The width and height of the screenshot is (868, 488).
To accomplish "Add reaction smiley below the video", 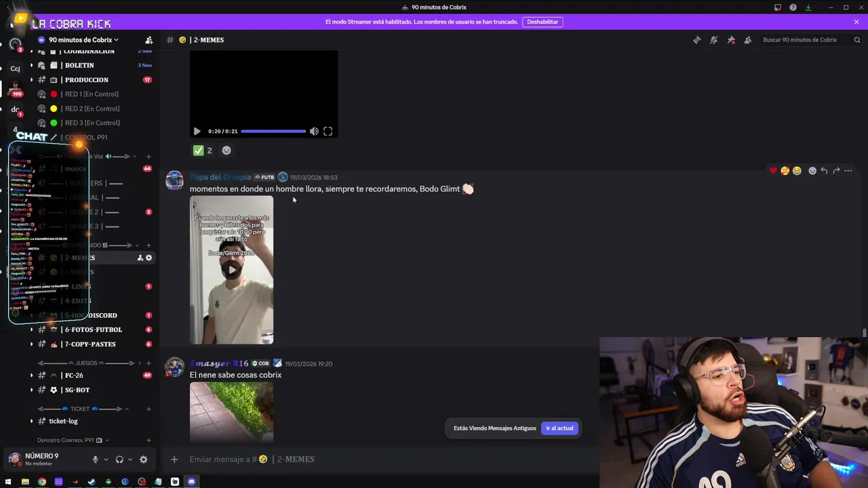I will [x=226, y=150].
